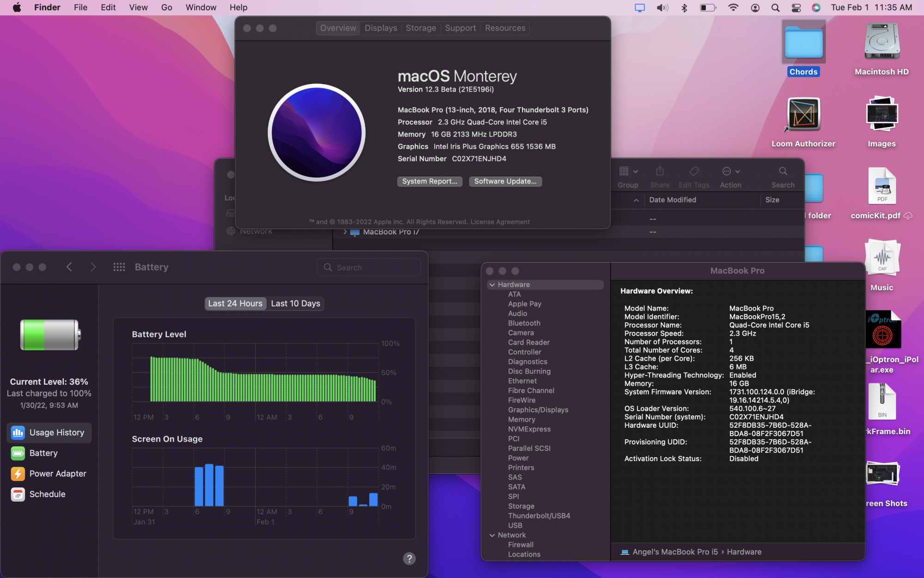This screenshot has height=578, width=924.
Task: Show all preferences via grid icon
Action: (x=119, y=267)
